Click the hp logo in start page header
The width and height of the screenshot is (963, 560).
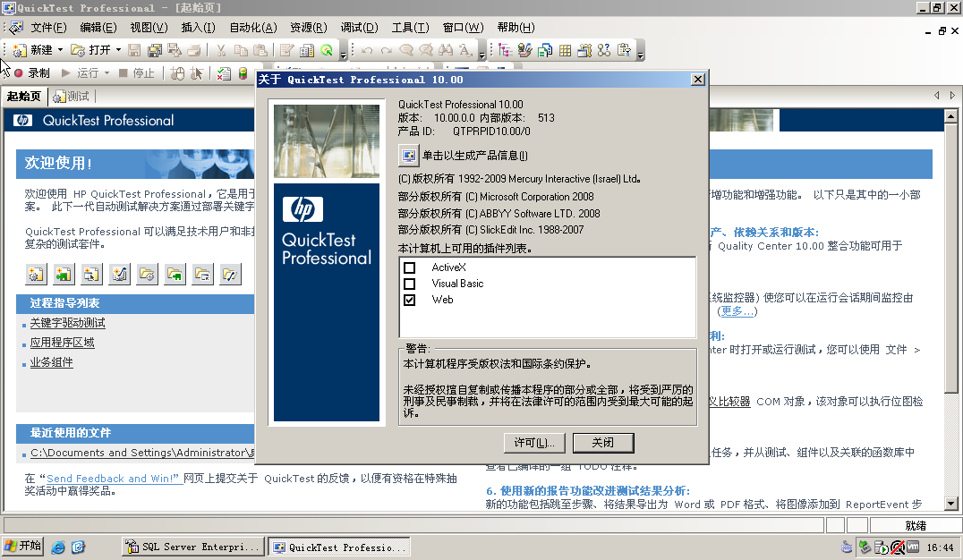click(x=22, y=121)
